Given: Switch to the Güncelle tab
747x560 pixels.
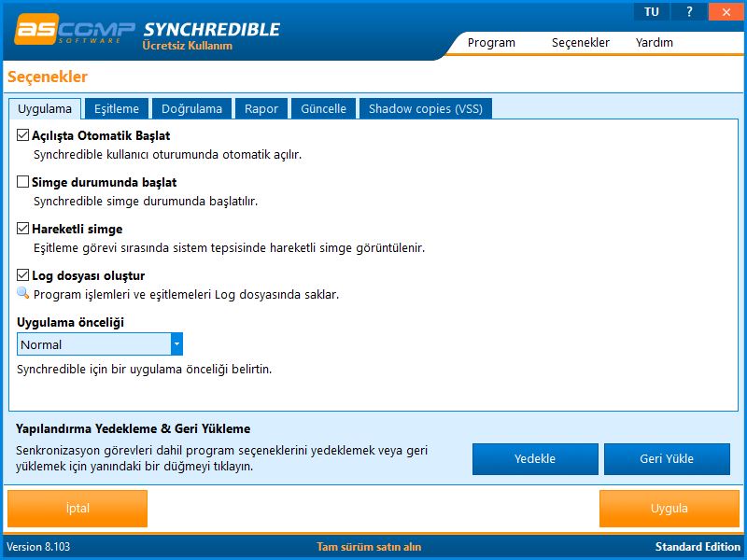Looking at the screenshot, I should tap(323, 108).
